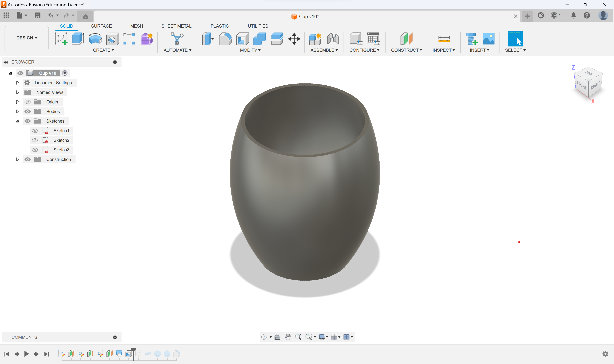Select the Shell tool in Modify
The width and height of the screenshot is (614, 364).
pos(242,39)
